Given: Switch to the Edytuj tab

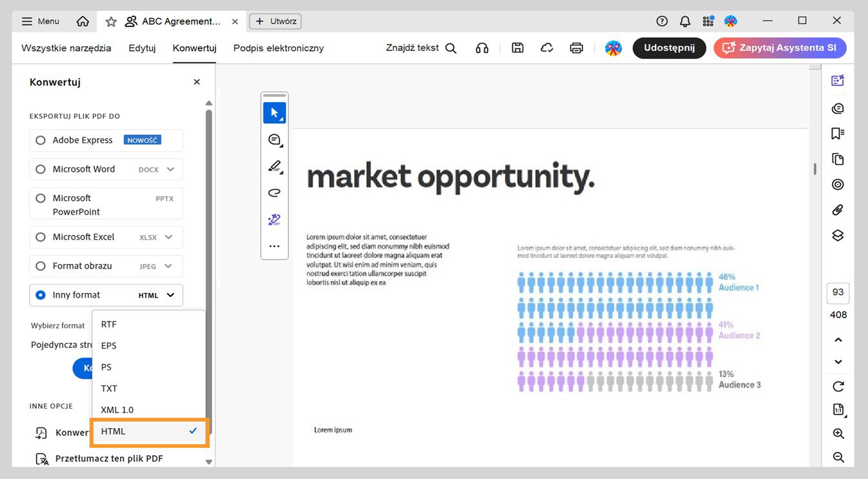Looking at the screenshot, I should coord(142,48).
